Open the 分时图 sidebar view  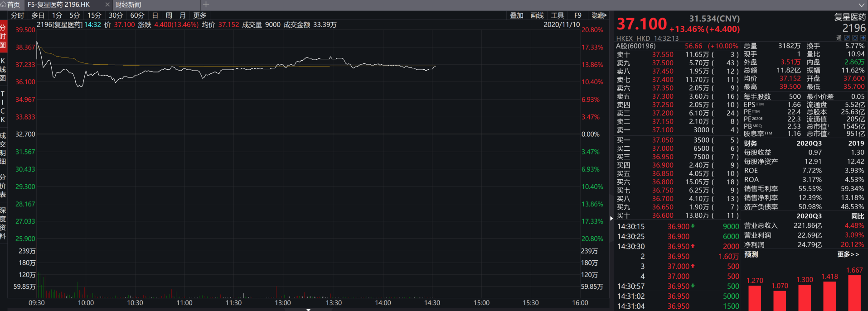point(3,36)
